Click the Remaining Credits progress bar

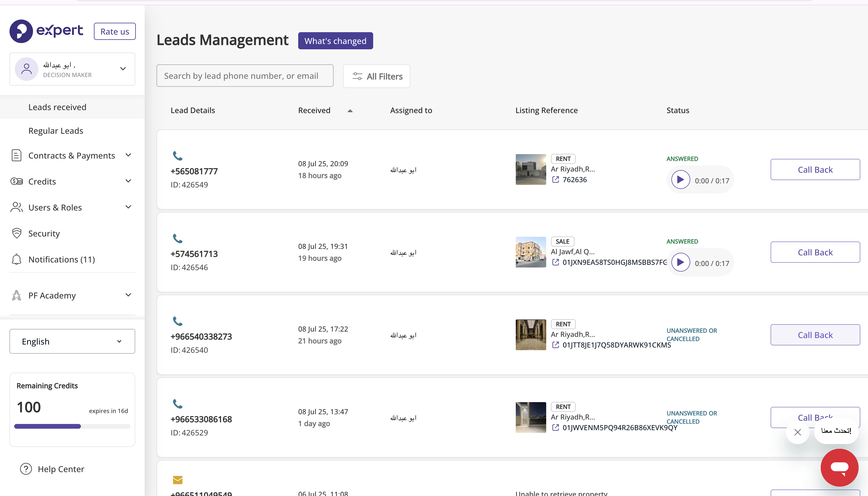[x=72, y=426]
